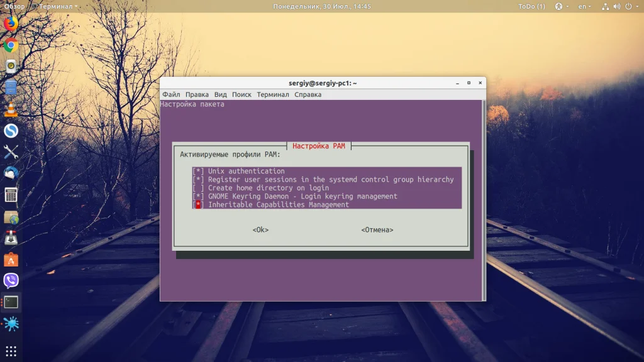This screenshot has width=644, height=362.
Task: Enable Create home directory on login
Action: point(198,188)
